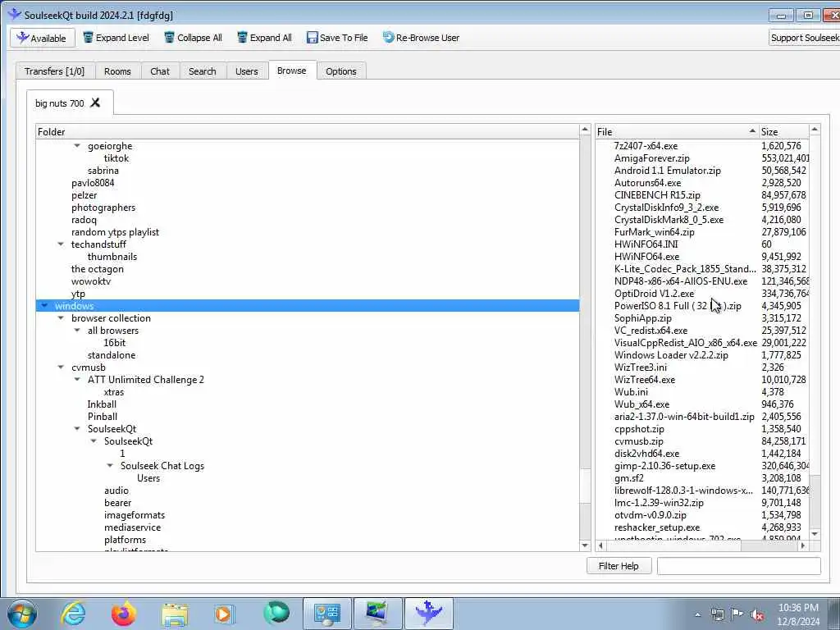Screen dimensions: 840x630
Task: Select the Pinball folder
Action: (x=103, y=417)
